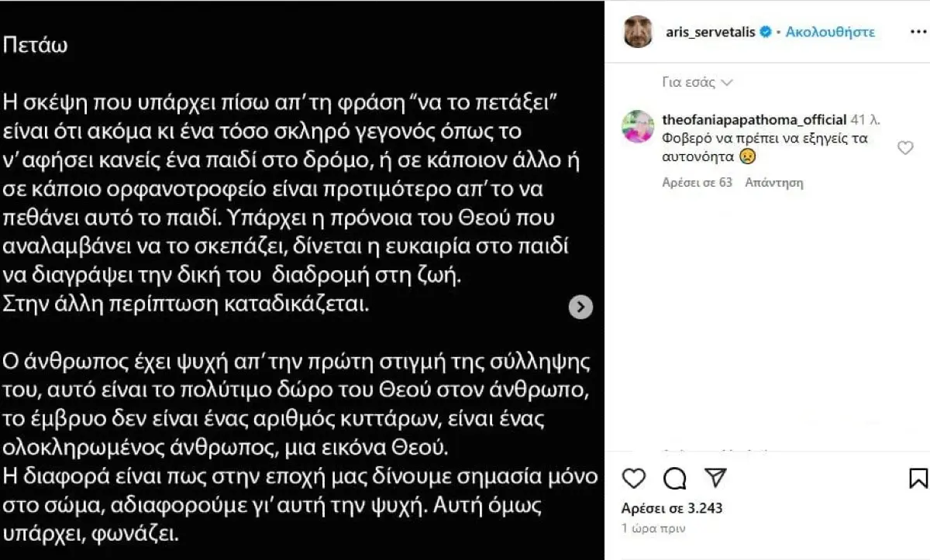View theofaniapapathoma_official's profile avatar
The width and height of the screenshot is (930, 560).
click(638, 125)
